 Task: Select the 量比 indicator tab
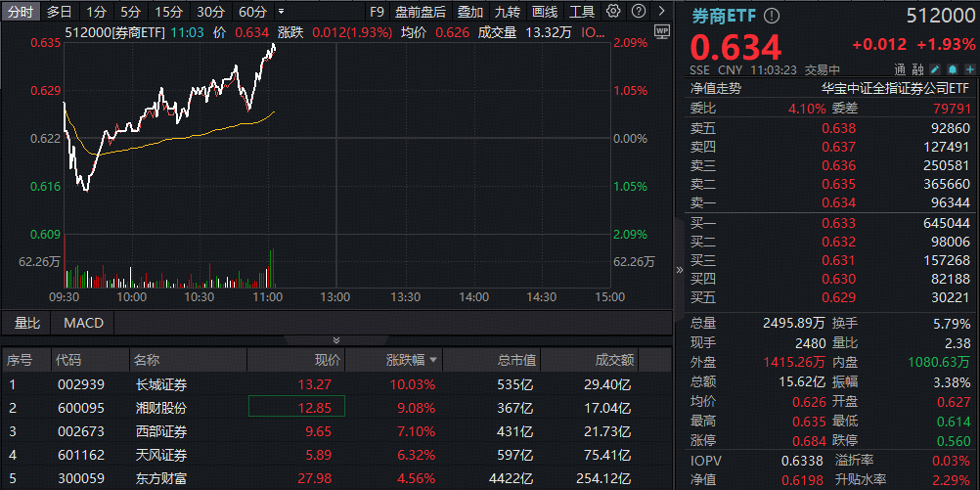(26, 323)
